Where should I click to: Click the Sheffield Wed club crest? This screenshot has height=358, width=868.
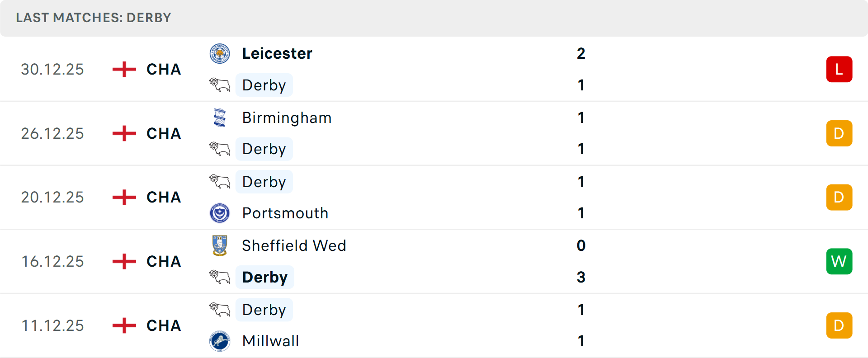click(220, 245)
